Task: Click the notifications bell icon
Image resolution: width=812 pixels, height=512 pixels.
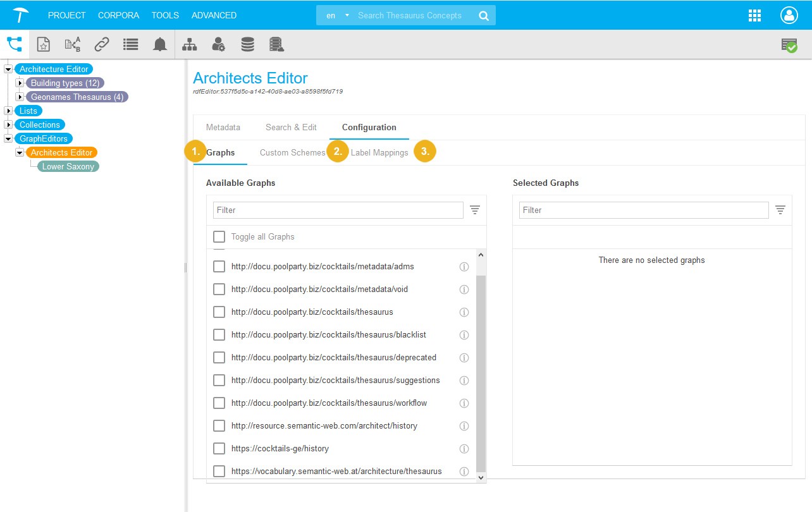Action: pos(160,44)
